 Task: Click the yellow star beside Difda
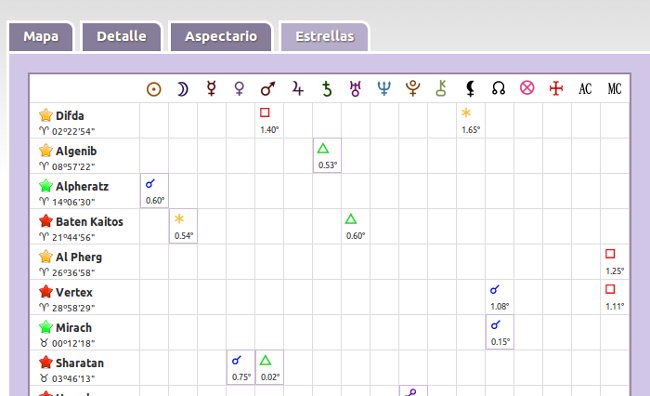click(46, 115)
